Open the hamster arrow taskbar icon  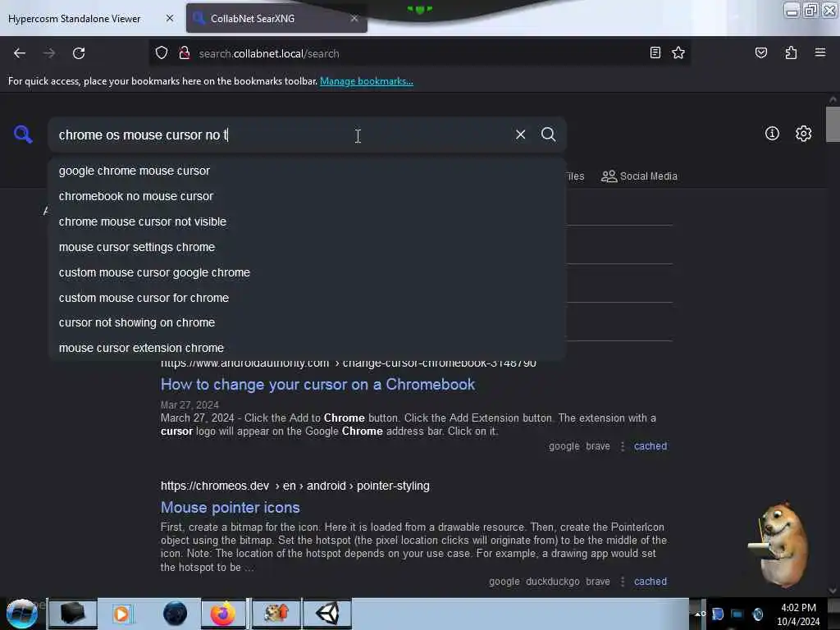pos(276,614)
